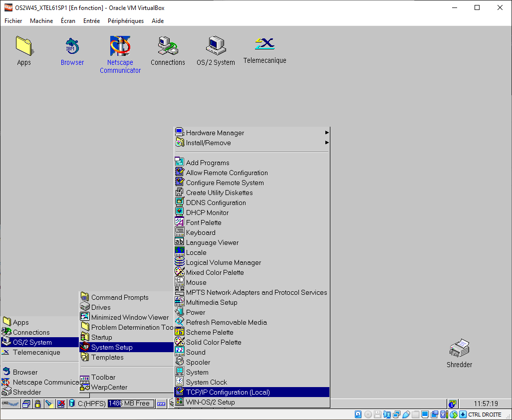This screenshot has width=512, height=420.
Task: Open VirtualBox Périphériques menu
Action: tap(125, 21)
